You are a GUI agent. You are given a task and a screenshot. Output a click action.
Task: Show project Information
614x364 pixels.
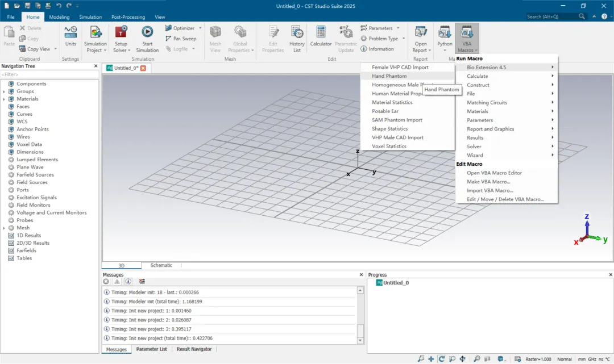377,49
